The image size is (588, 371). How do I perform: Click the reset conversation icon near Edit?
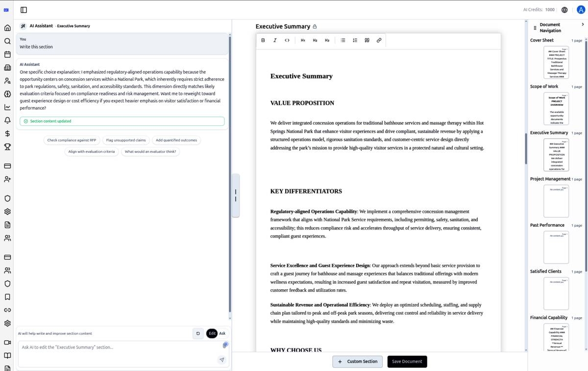click(x=198, y=333)
